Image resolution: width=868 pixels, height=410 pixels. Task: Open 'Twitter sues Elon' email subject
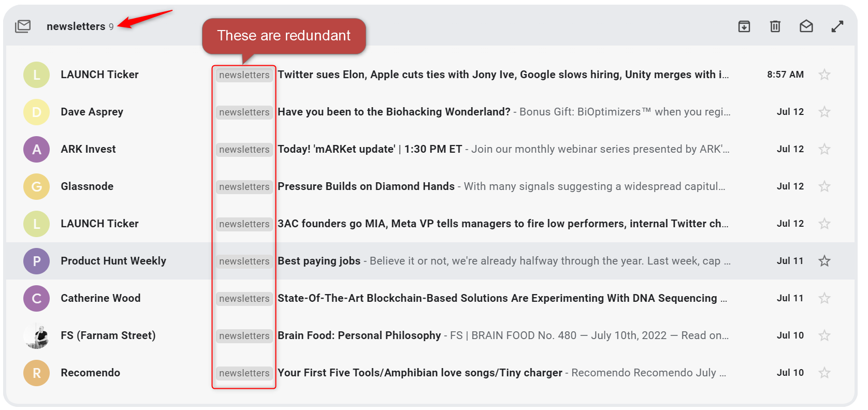tap(503, 75)
